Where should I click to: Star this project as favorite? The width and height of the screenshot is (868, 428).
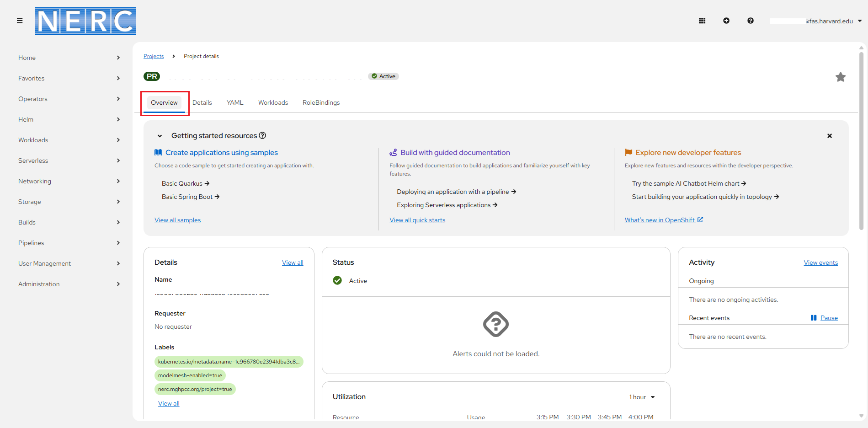click(840, 77)
